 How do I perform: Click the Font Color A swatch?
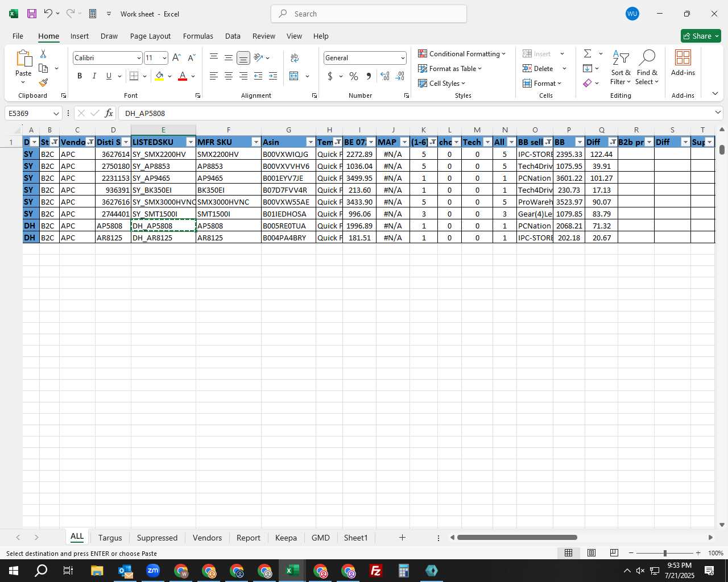click(183, 76)
